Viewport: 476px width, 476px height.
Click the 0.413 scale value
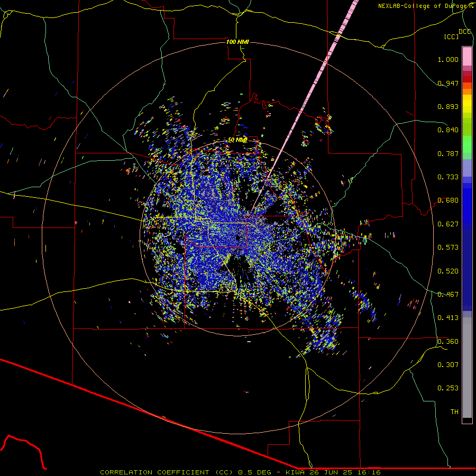coord(448,318)
